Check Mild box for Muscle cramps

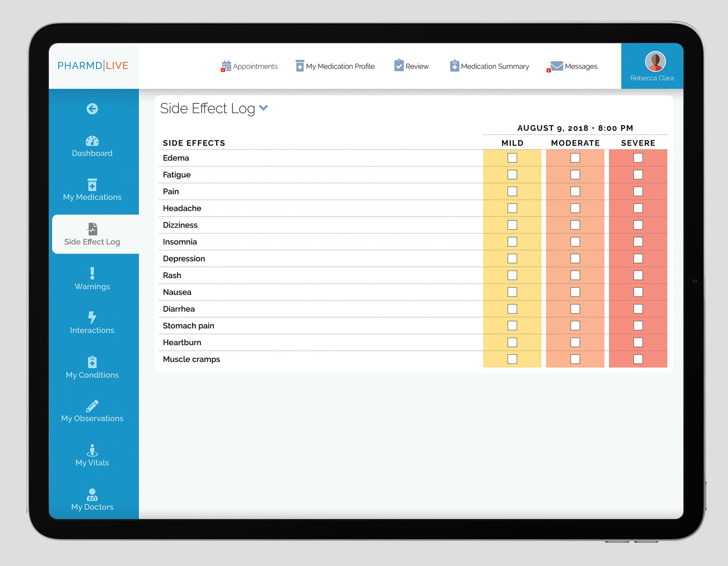(512, 359)
